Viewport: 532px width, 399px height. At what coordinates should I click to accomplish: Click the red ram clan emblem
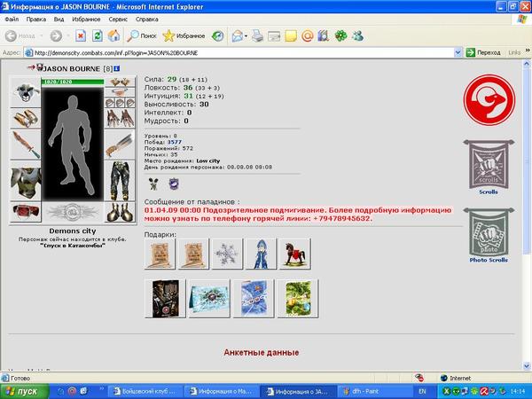coord(489,100)
